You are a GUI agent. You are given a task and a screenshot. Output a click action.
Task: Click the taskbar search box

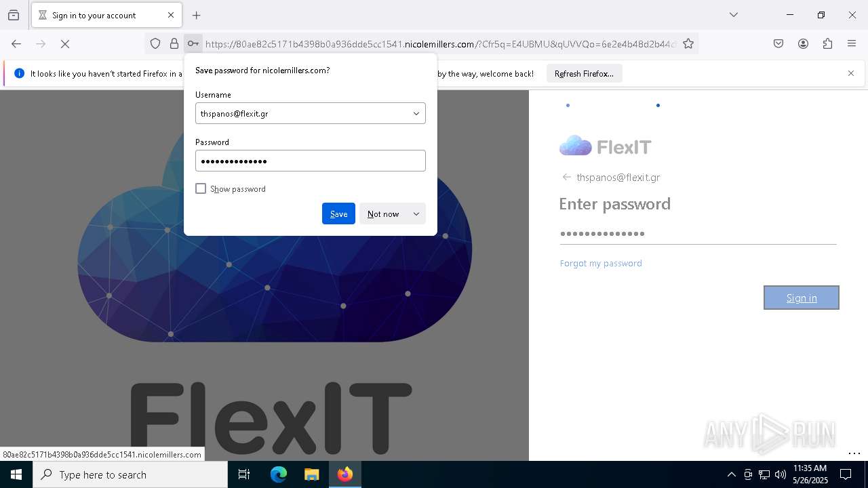point(130,474)
